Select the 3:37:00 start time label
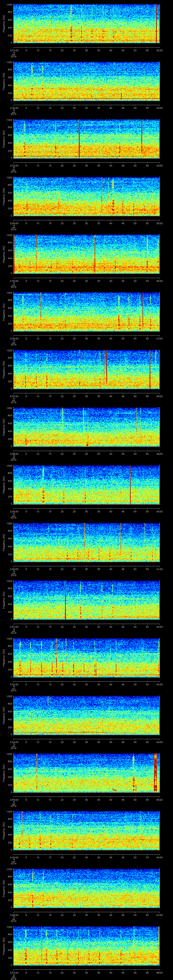The height and width of the screenshot is (980, 173). [x=14, y=396]
